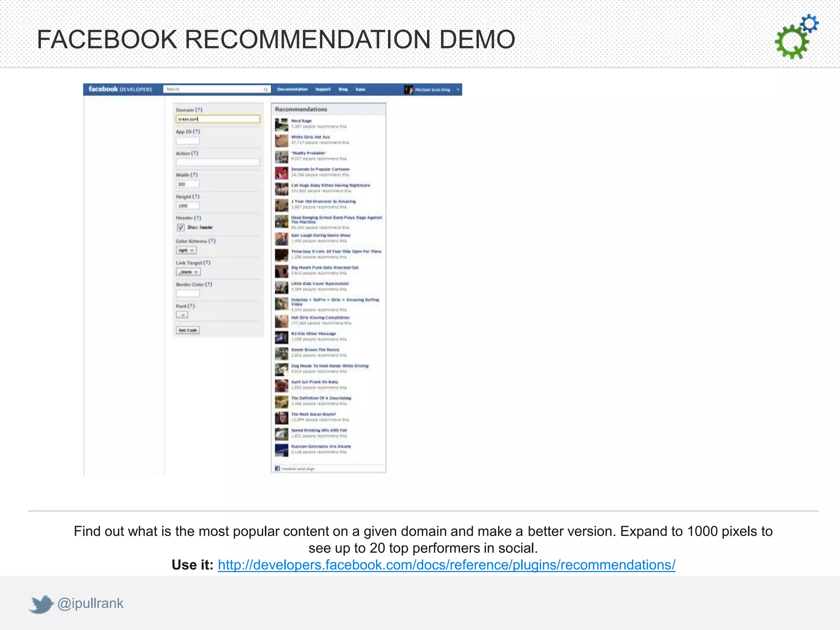Open help (?) next to Border Color

(209, 284)
